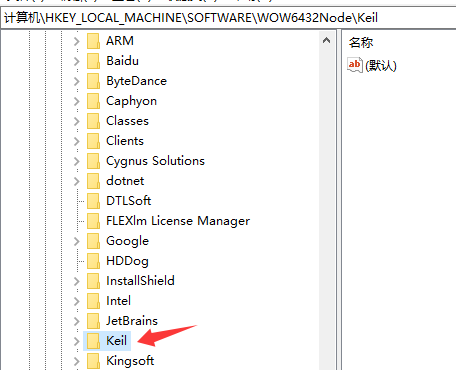Click the registry path address bar
The height and width of the screenshot is (370, 456).
pyautogui.click(x=228, y=18)
